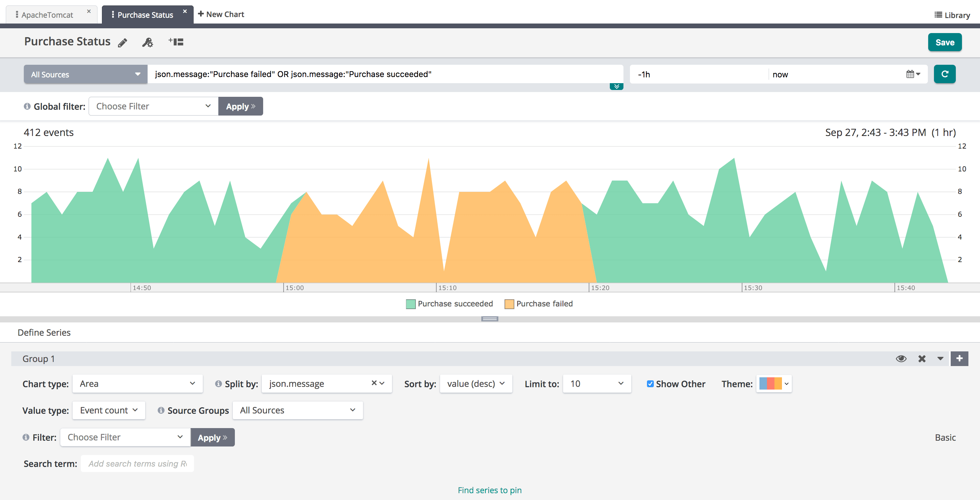This screenshot has width=980, height=500.
Task: Add a new series group
Action: [x=959, y=359]
